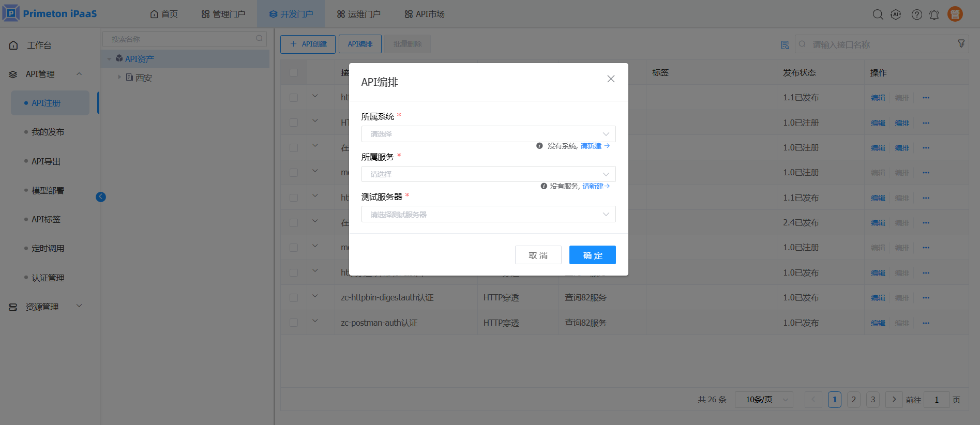Open the 所属服务 dropdown

pos(488,174)
